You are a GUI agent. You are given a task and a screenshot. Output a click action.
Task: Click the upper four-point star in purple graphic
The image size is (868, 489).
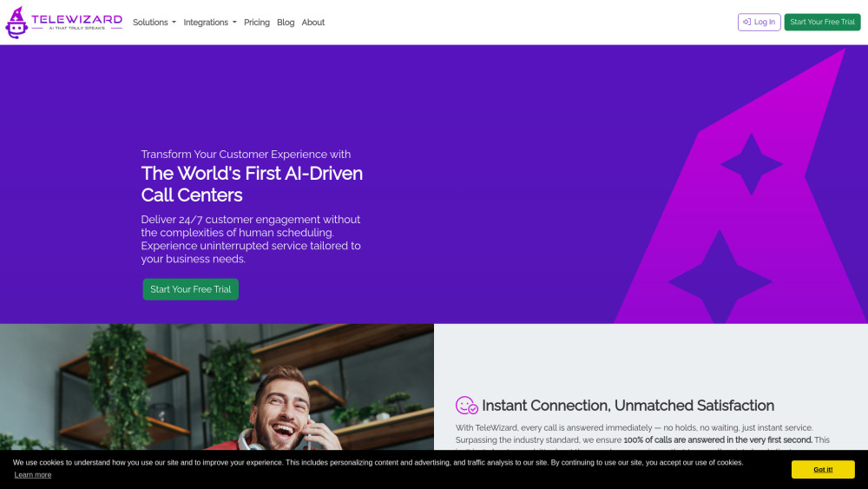pyautogui.click(x=752, y=163)
